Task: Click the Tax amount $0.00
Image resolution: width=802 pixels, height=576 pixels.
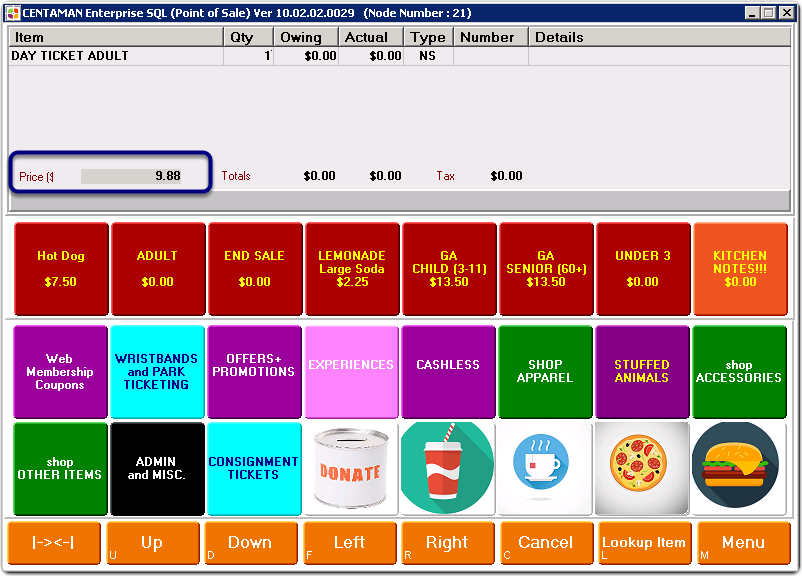Action: [506, 176]
